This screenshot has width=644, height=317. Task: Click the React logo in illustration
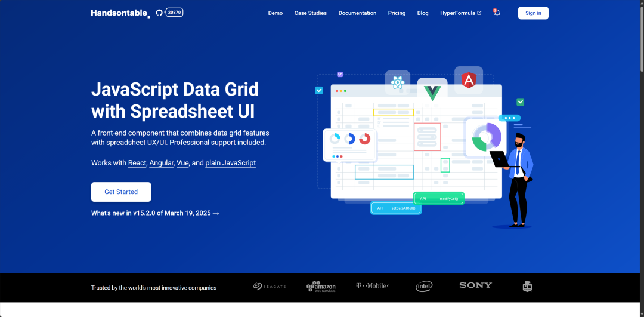[x=397, y=83]
